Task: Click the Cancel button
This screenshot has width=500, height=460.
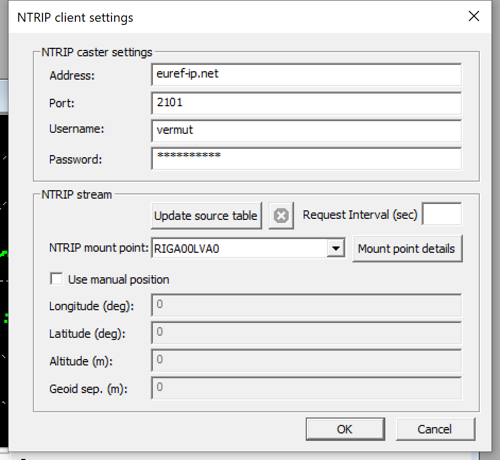Action: 435,429
